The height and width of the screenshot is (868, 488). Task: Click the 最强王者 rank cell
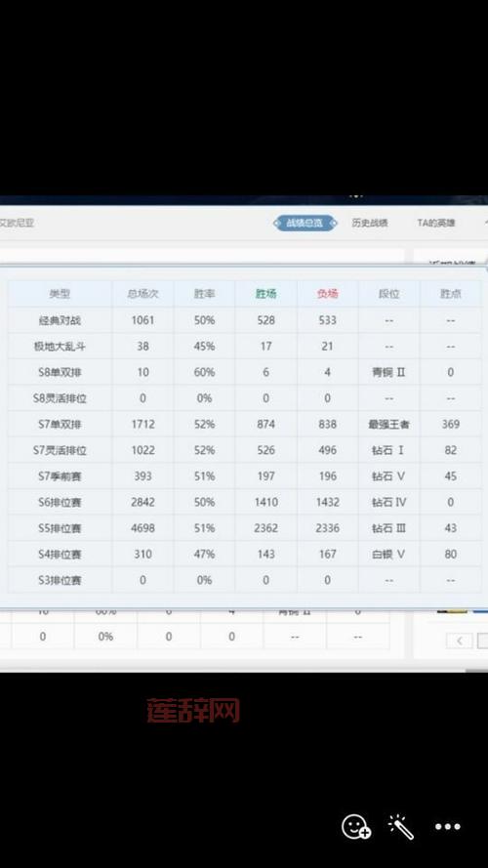click(389, 424)
